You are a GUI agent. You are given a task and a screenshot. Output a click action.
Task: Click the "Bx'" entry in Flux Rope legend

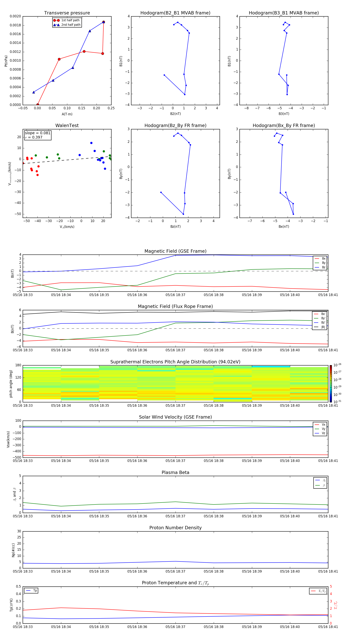coord(320,314)
